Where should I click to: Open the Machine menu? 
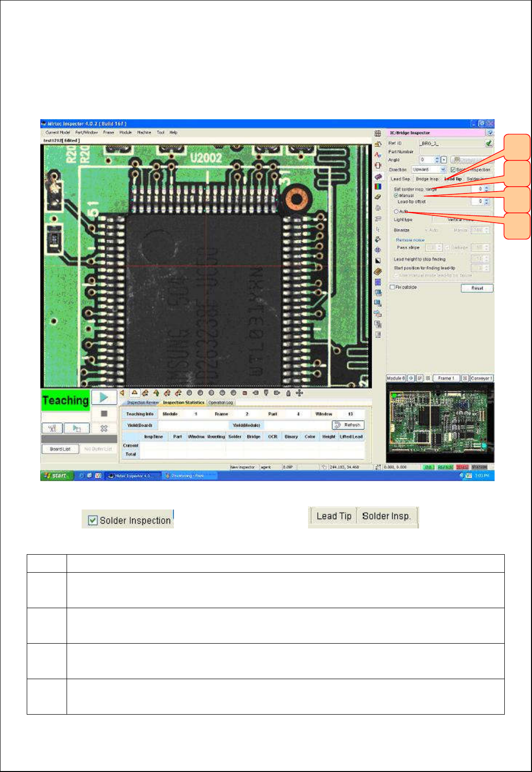[x=144, y=132]
